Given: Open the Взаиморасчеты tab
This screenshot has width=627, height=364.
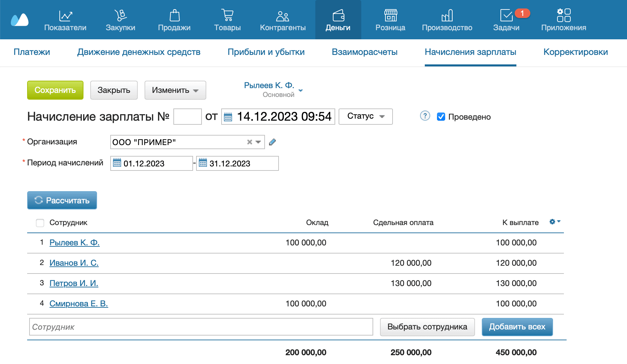Looking at the screenshot, I should point(364,52).
